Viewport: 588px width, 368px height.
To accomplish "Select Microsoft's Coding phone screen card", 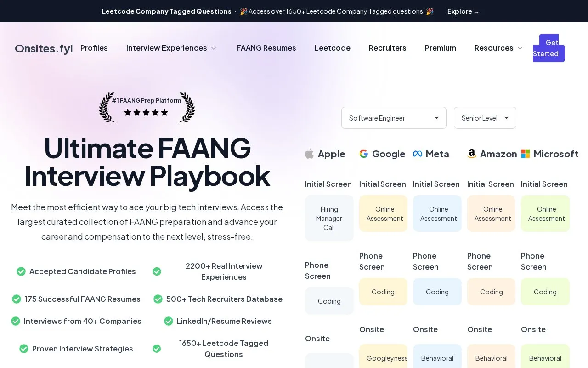I will (x=545, y=292).
